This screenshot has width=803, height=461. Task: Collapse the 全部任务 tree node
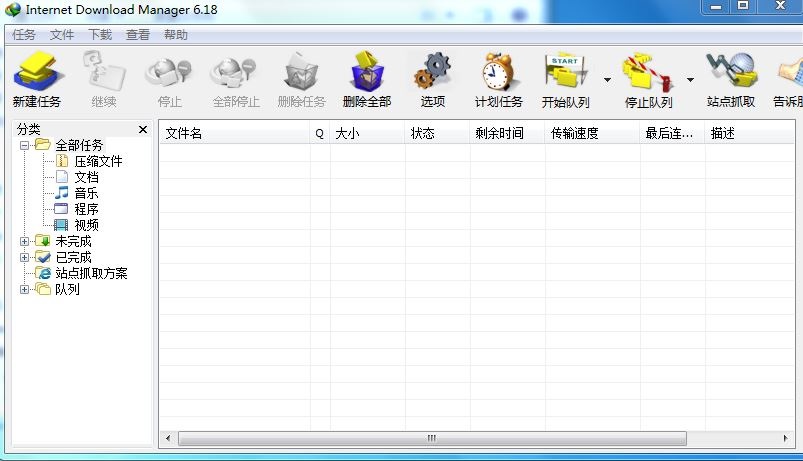click(x=25, y=145)
